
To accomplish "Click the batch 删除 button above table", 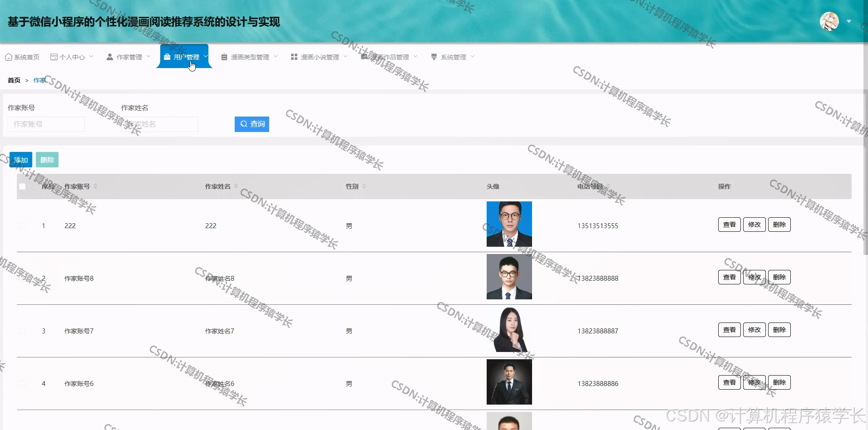I will (x=47, y=160).
